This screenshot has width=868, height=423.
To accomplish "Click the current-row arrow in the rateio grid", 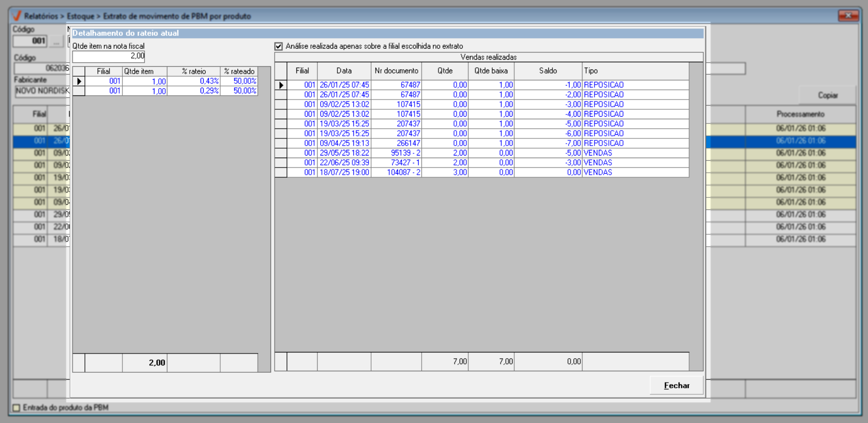I will [79, 81].
